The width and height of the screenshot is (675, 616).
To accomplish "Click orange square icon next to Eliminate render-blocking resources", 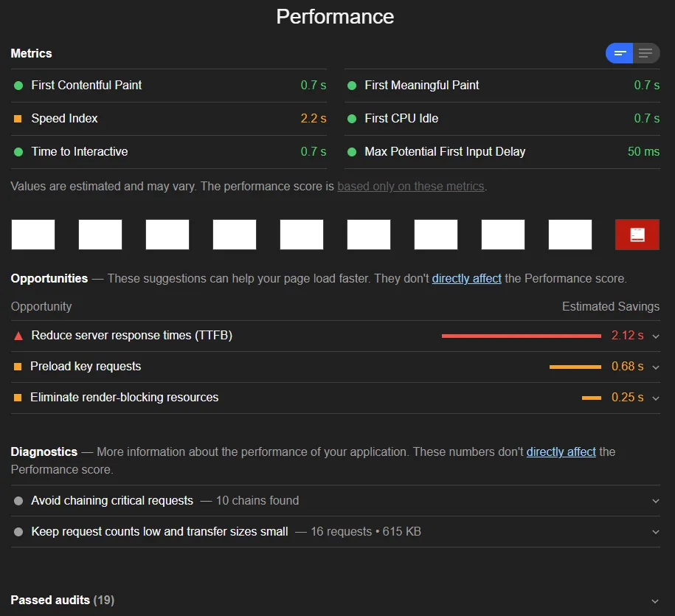I will (x=18, y=398).
